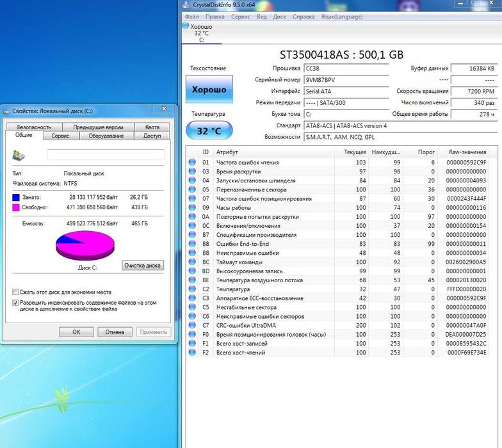Open the Файл menu in CrystalDiskInfo
Image resolution: width=502 pixels, height=448 pixels.
pyautogui.click(x=192, y=17)
